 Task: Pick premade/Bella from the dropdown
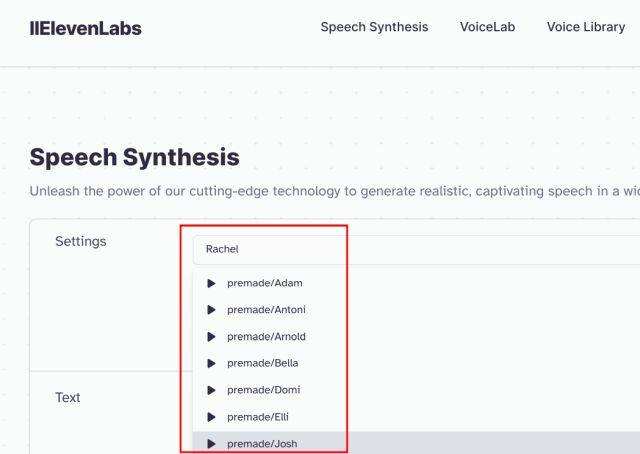point(263,363)
